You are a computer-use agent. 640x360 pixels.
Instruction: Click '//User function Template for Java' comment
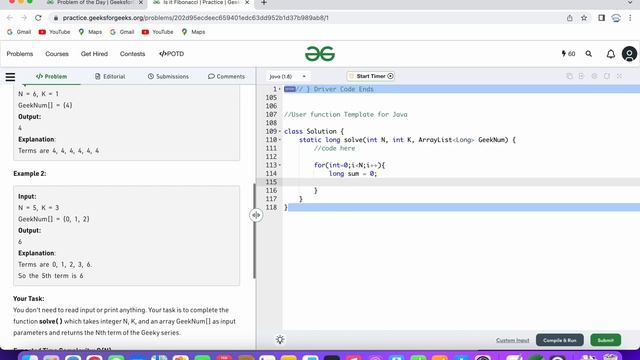(x=345, y=115)
